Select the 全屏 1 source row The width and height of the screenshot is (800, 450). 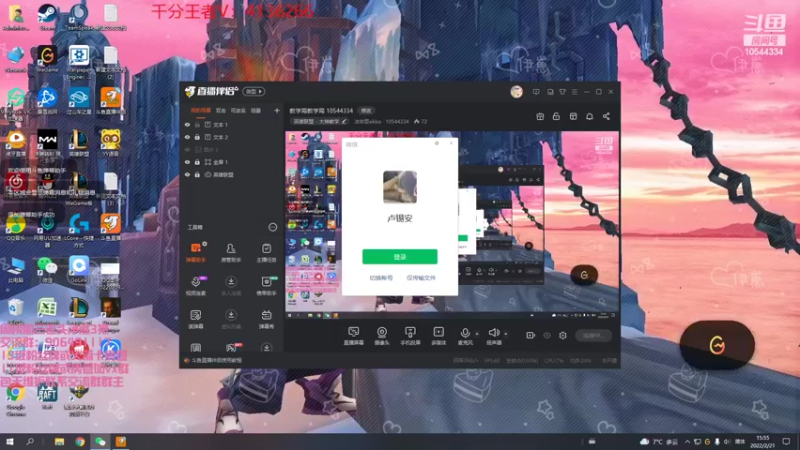click(232, 162)
